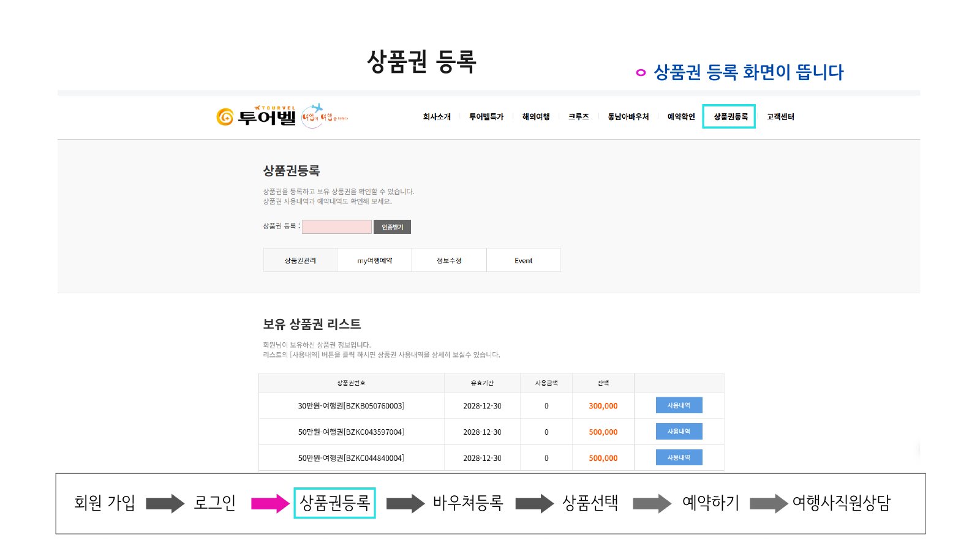Click 상품권등록 in the top navigation
This screenshot has width=980, height=551.
click(730, 116)
